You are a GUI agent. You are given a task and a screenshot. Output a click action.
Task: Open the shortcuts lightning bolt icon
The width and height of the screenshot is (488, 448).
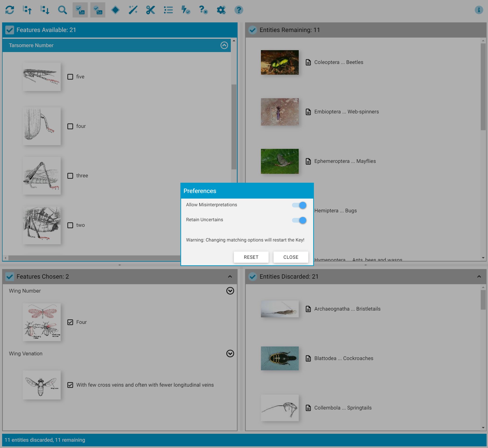tap(186, 10)
